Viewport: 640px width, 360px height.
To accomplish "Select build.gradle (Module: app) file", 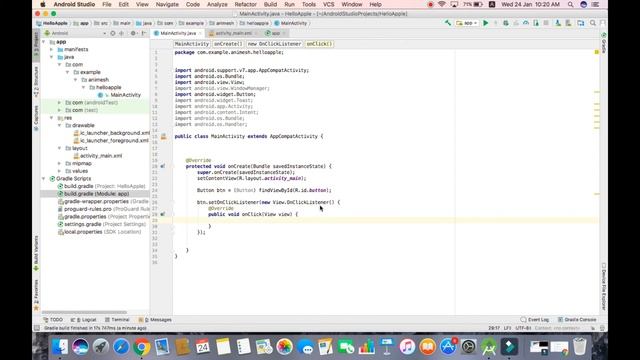I will click(95, 194).
